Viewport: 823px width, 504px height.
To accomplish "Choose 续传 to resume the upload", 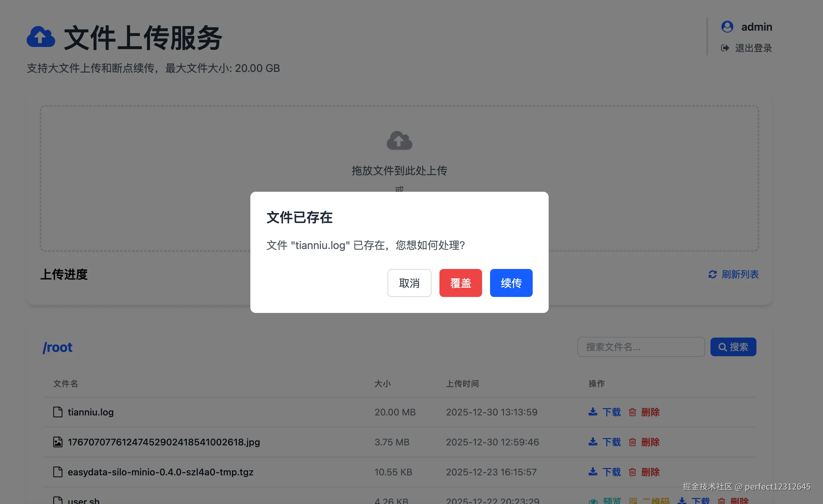I will (511, 283).
